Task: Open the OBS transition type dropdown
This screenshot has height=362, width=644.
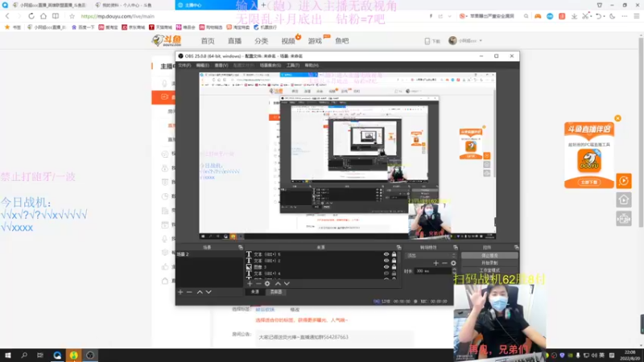Action: click(x=431, y=255)
